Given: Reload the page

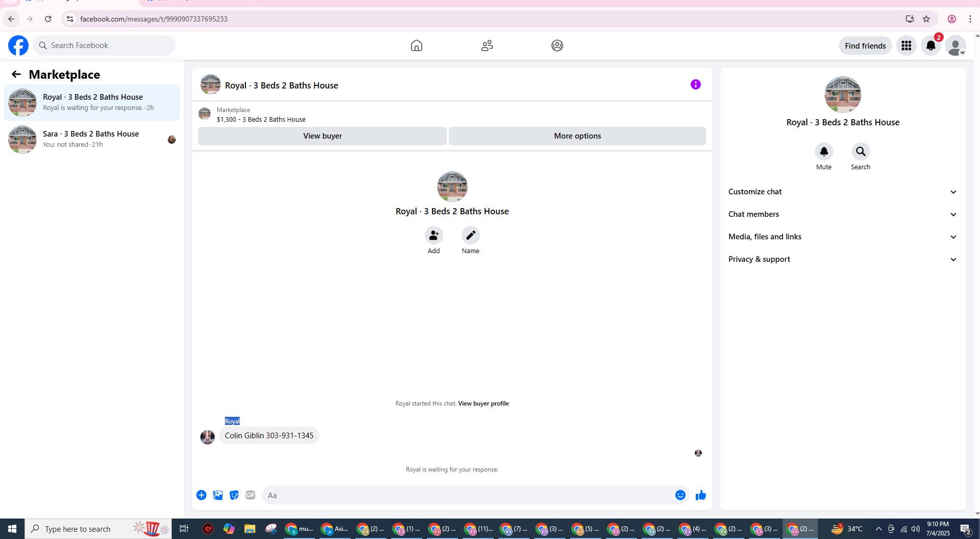Looking at the screenshot, I should (x=48, y=19).
